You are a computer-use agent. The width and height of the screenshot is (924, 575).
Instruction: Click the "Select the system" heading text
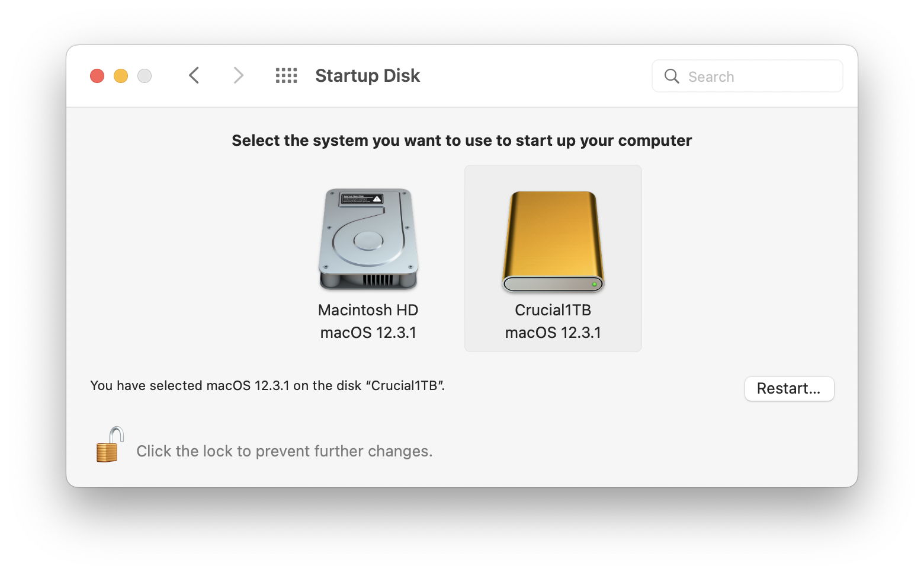click(461, 140)
